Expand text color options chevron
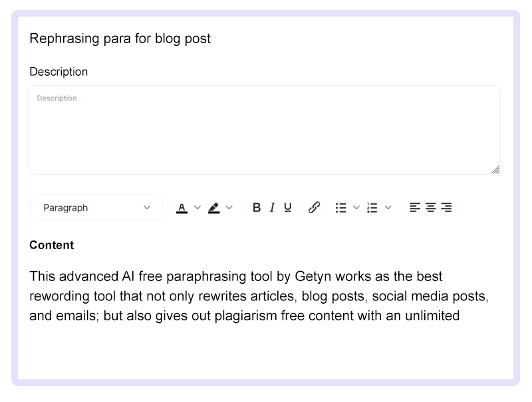532x402 pixels. coord(198,207)
